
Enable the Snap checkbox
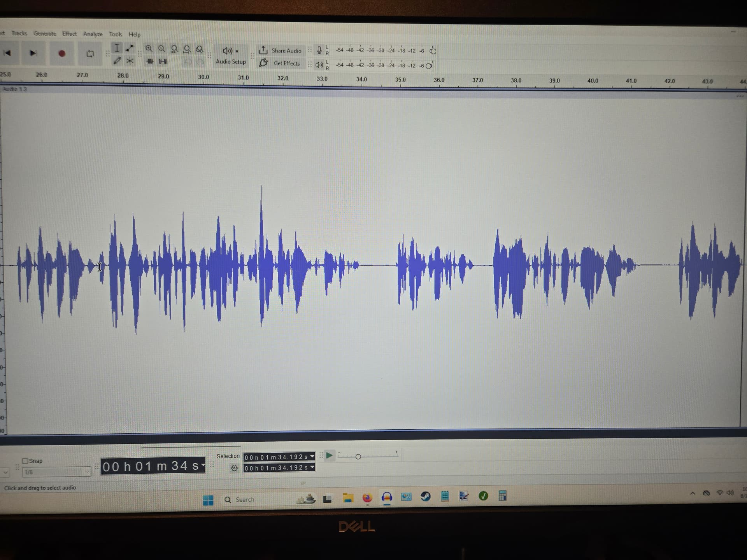pos(25,461)
